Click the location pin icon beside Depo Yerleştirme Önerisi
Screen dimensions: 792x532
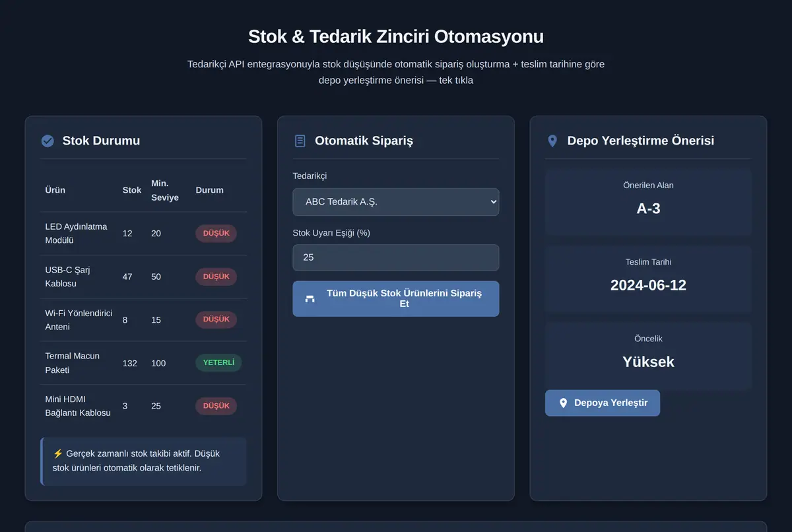point(552,141)
